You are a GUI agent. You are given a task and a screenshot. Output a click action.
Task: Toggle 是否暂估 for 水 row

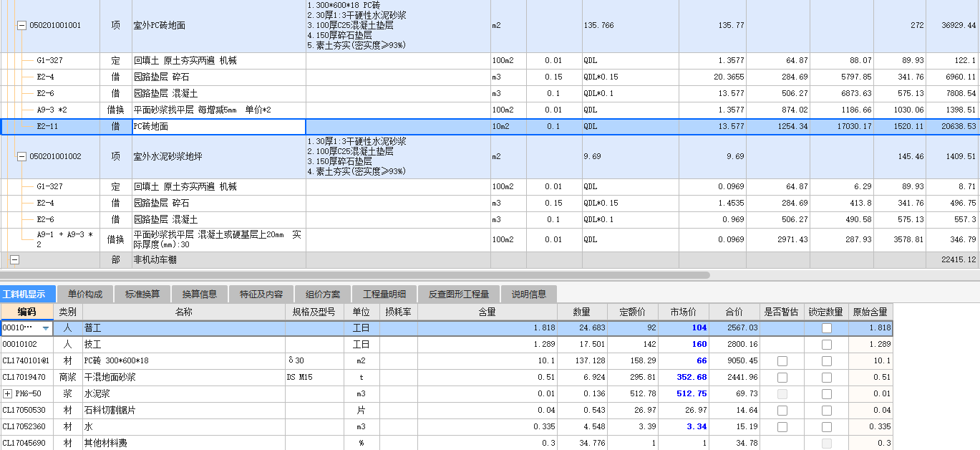pos(782,426)
